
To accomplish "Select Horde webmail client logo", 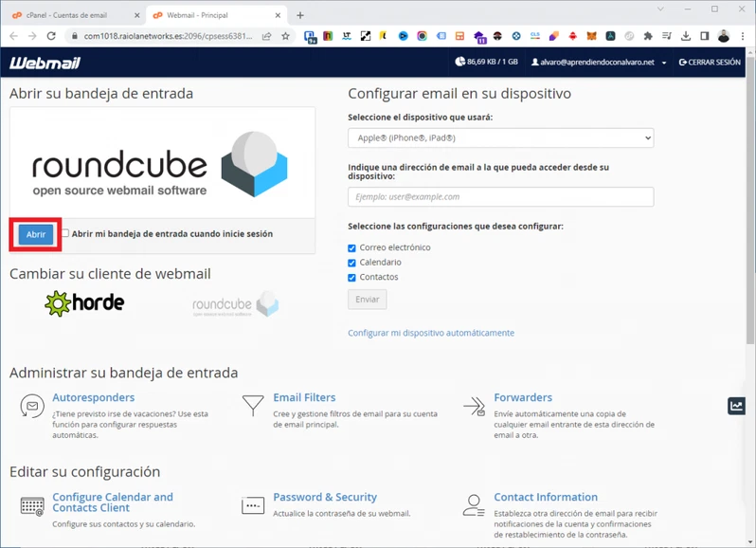I will [84, 303].
